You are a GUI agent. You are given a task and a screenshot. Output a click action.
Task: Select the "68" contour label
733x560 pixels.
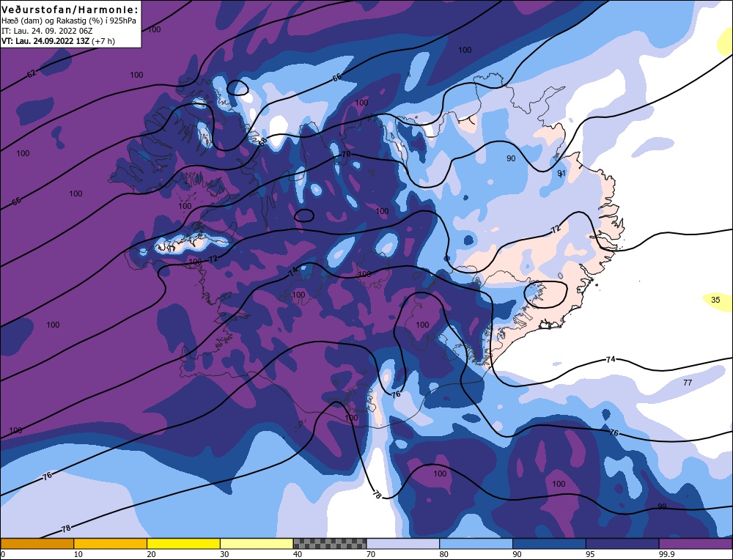point(262,141)
